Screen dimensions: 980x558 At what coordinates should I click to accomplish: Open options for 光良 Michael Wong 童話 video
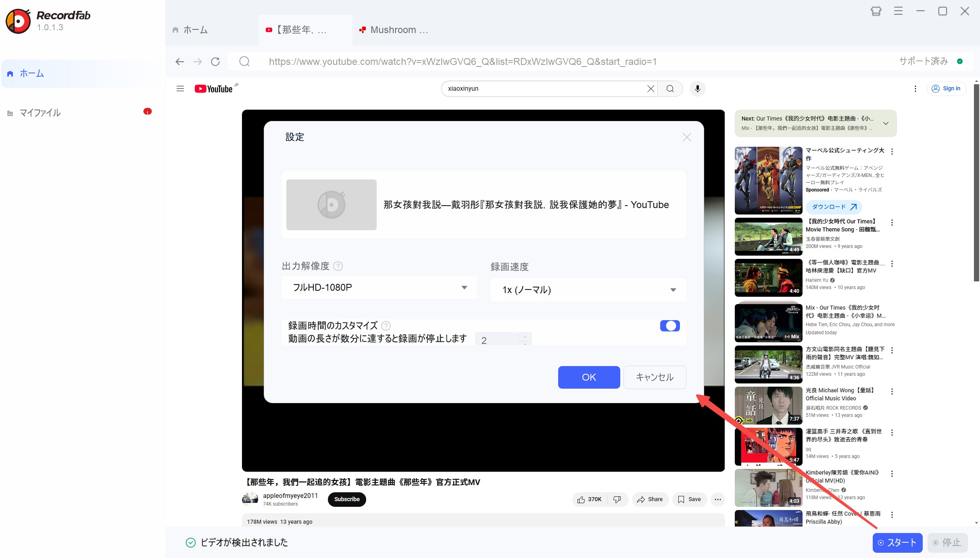coord(892,391)
